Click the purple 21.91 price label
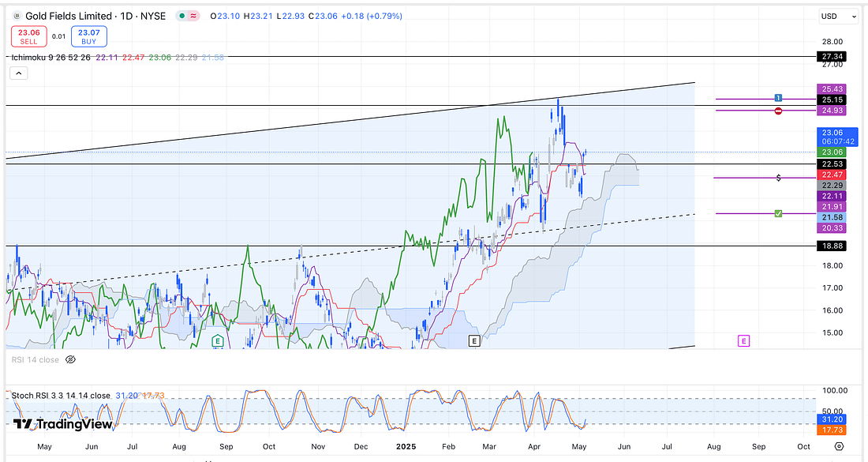The image size is (868, 462). (x=832, y=207)
